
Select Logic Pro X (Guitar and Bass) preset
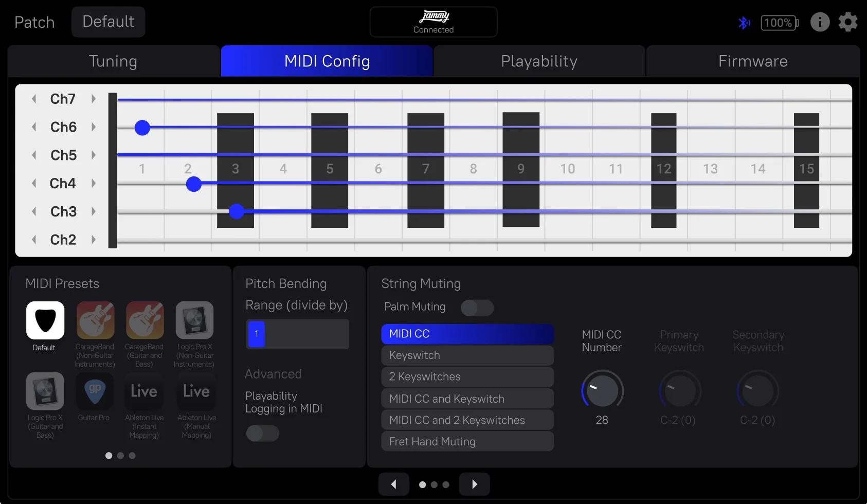45,391
